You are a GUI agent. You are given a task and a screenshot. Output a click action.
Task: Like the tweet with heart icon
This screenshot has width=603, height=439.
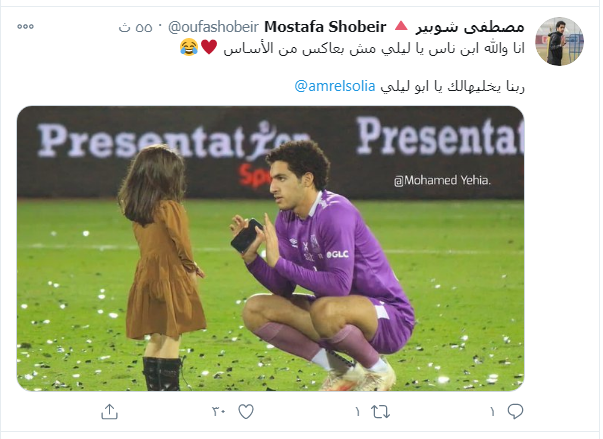(x=246, y=412)
